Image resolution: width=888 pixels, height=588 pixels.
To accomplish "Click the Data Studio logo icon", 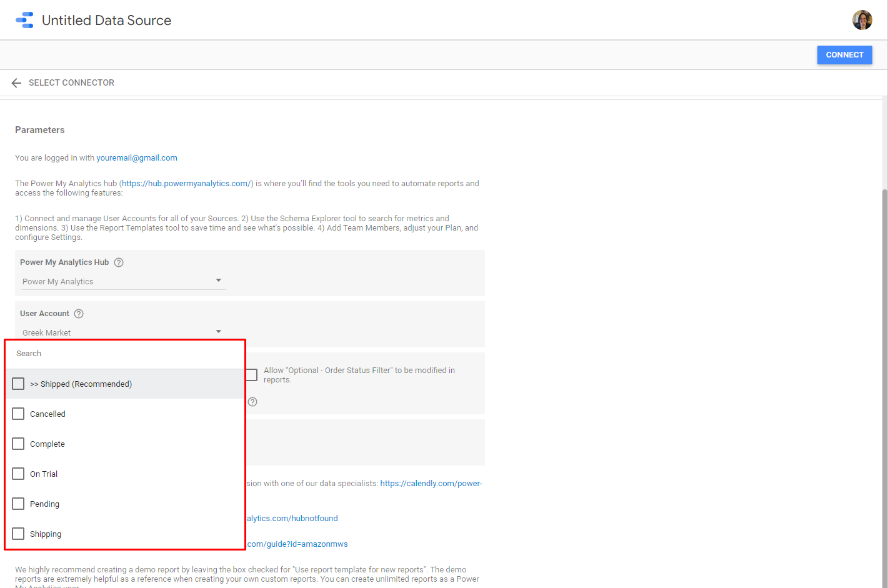I will tap(24, 20).
